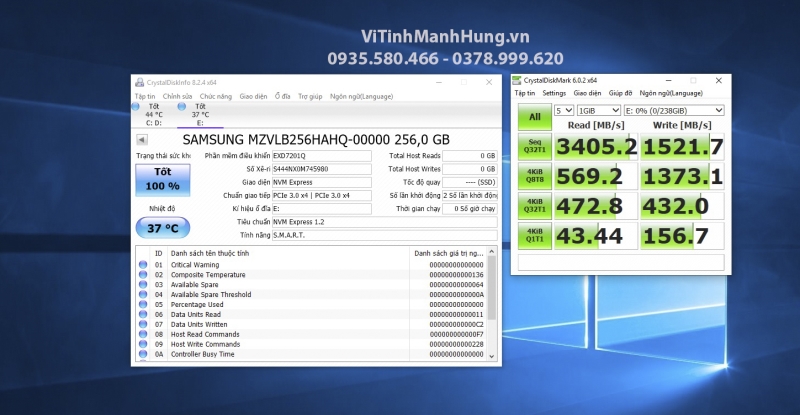Click the status circle for Critical Warning
Image resolution: width=800 pixels, height=415 pixels.
[x=143, y=264]
